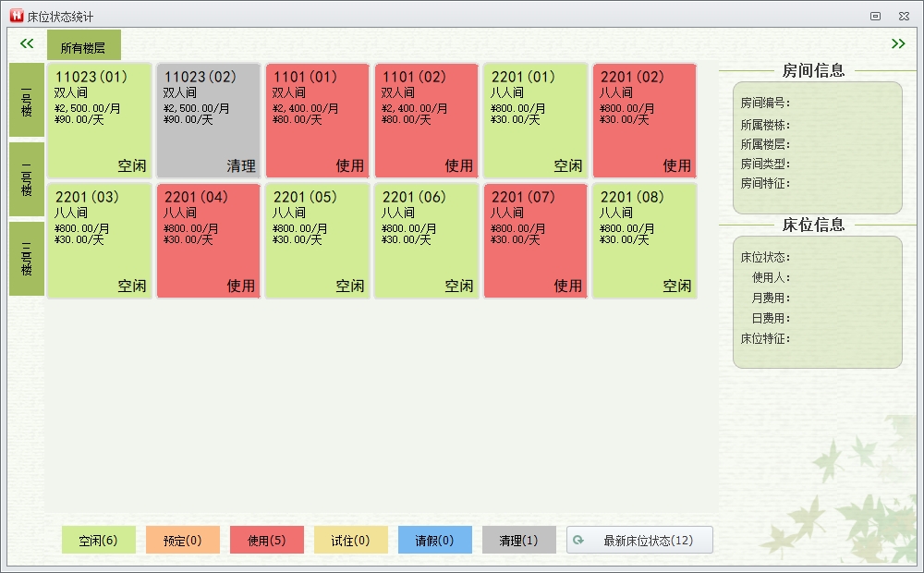Click the left double-chevron scroll arrow

pyautogui.click(x=27, y=43)
